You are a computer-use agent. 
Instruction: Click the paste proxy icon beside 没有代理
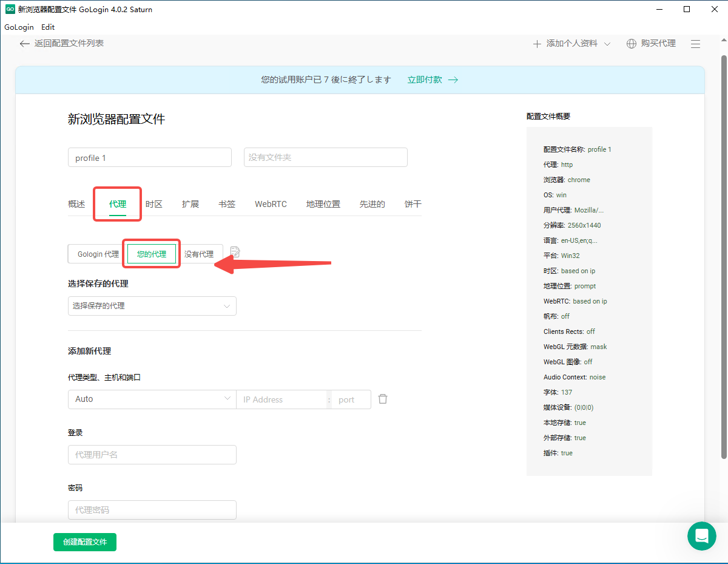(x=235, y=252)
